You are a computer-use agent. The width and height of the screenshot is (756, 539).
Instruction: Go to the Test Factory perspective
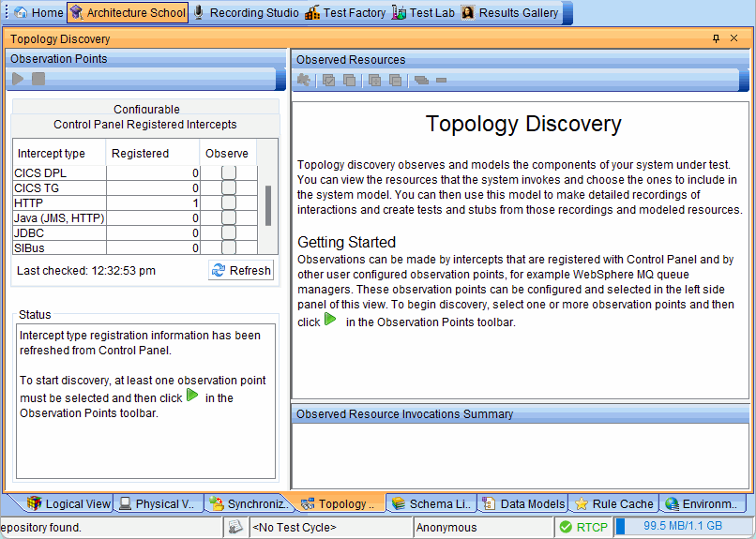coord(346,12)
